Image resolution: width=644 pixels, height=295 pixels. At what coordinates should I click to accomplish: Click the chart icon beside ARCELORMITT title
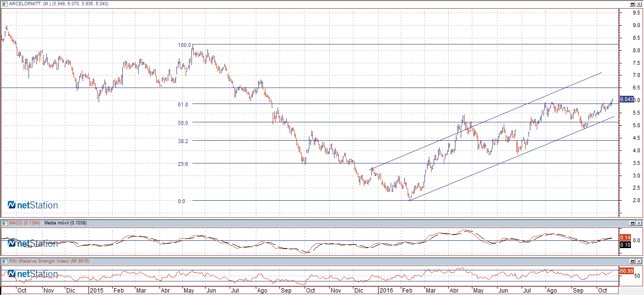click(4, 4)
